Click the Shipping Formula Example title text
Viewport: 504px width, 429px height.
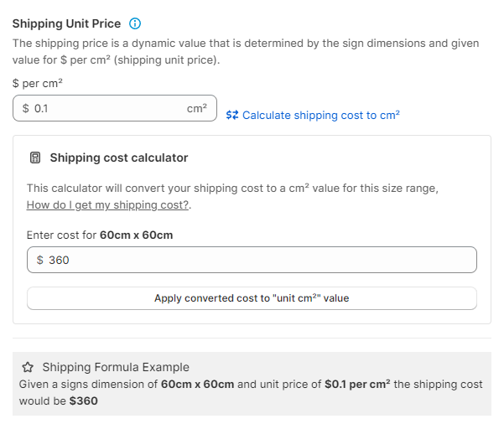pyautogui.click(x=116, y=367)
